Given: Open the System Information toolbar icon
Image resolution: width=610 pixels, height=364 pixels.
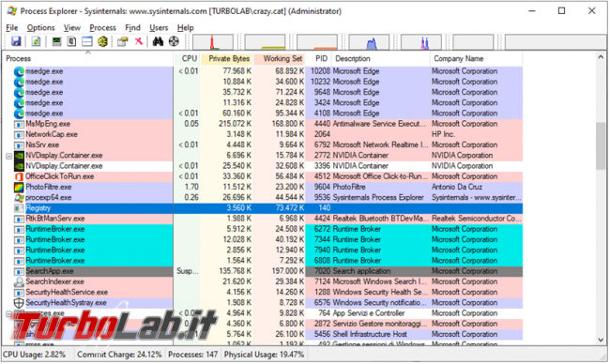Looking at the screenshot, I should click(57, 41).
